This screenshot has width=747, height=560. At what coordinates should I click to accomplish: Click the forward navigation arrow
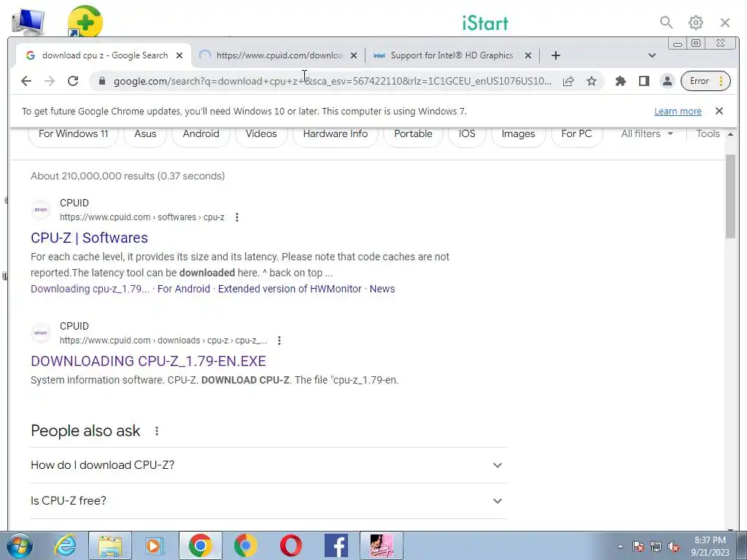coord(50,81)
